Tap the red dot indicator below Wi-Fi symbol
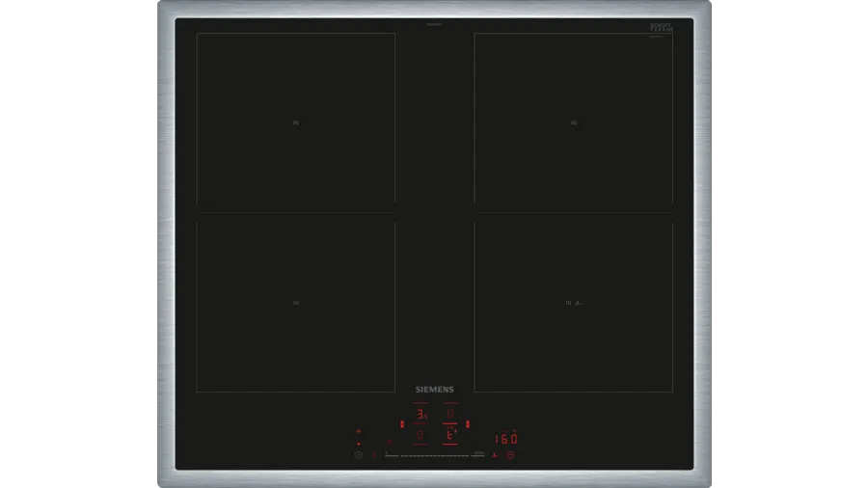This screenshot has height=488, width=868. (358, 444)
